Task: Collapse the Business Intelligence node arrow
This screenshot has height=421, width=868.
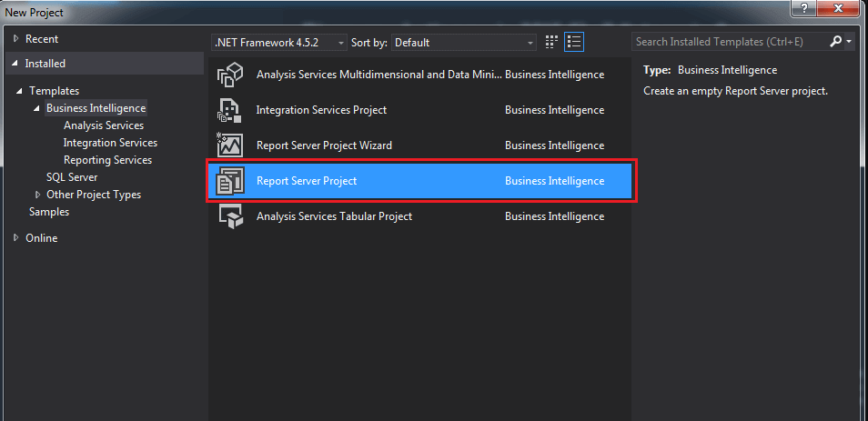Action: point(37,108)
